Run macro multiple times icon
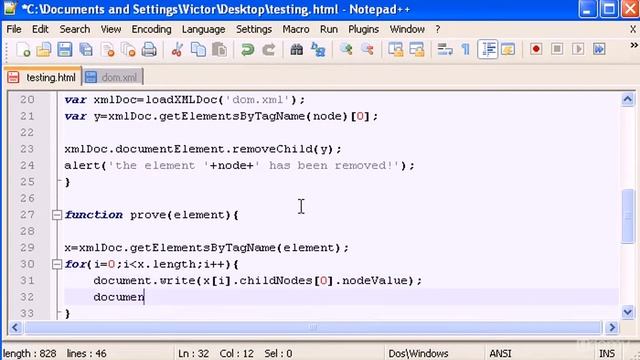This screenshot has width=640, height=360. pos(599,49)
